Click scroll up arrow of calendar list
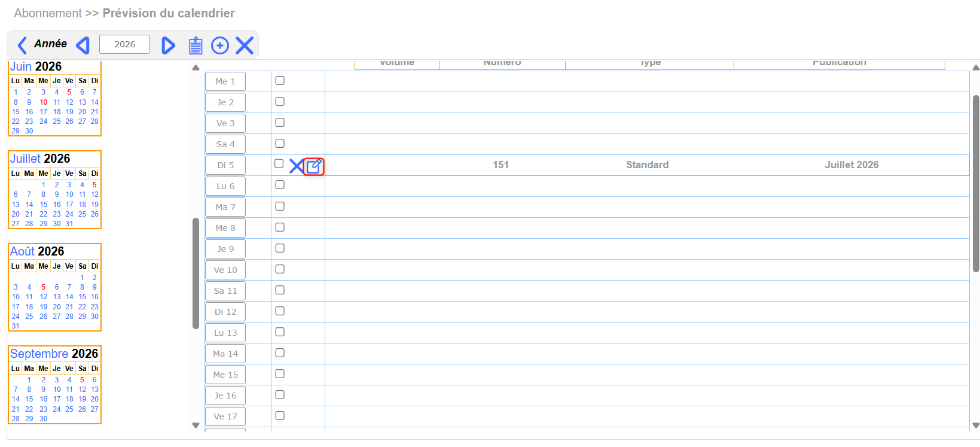This screenshot has width=980, height=447. tap(196, 68)
